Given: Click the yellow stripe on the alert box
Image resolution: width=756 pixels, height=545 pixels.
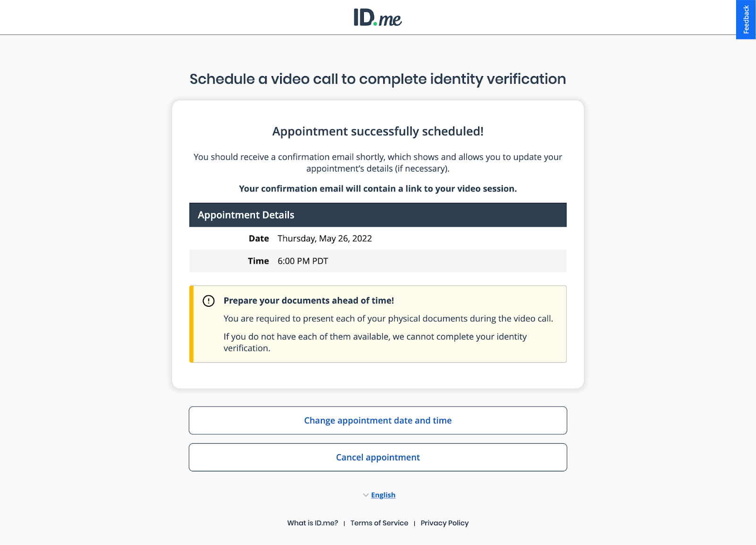Looking at the screenshot, I should tap(191, 323).
